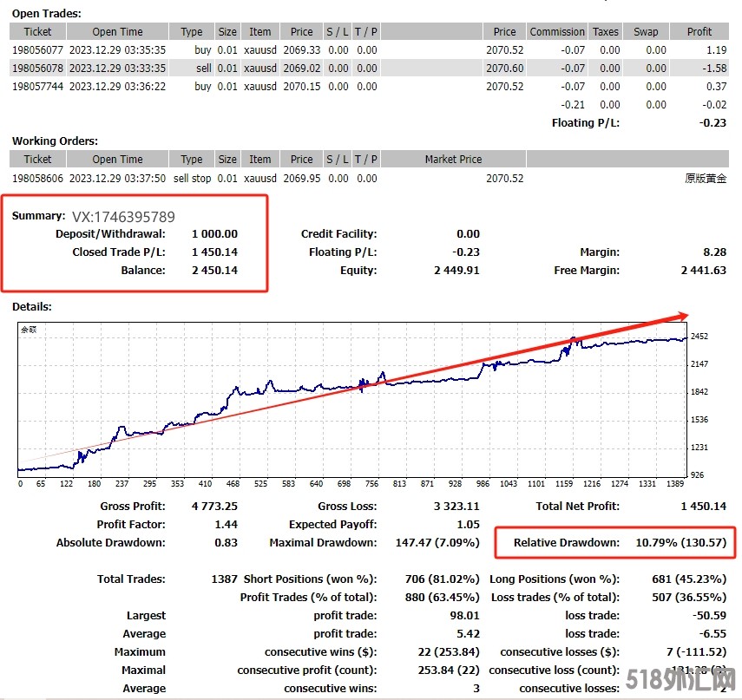Click the Swap column header
The height and width of the screenshot is (700, 742).
(646, 32)
